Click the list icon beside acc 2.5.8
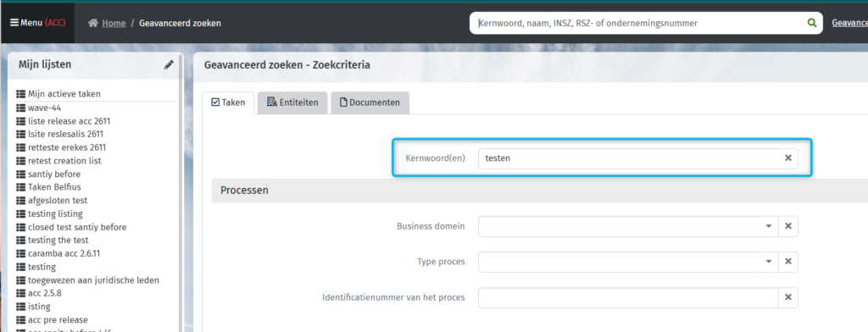This screenshot has height=332, width=868. pos(21,293)
